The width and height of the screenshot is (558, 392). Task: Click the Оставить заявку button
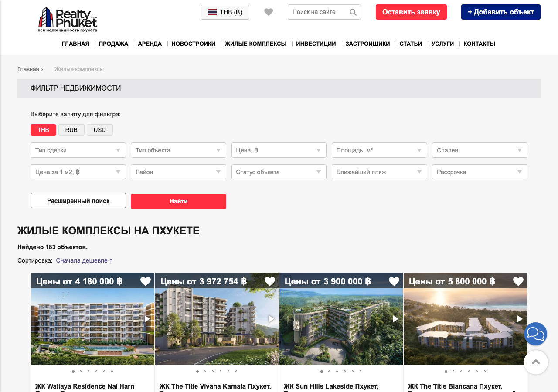411,12
